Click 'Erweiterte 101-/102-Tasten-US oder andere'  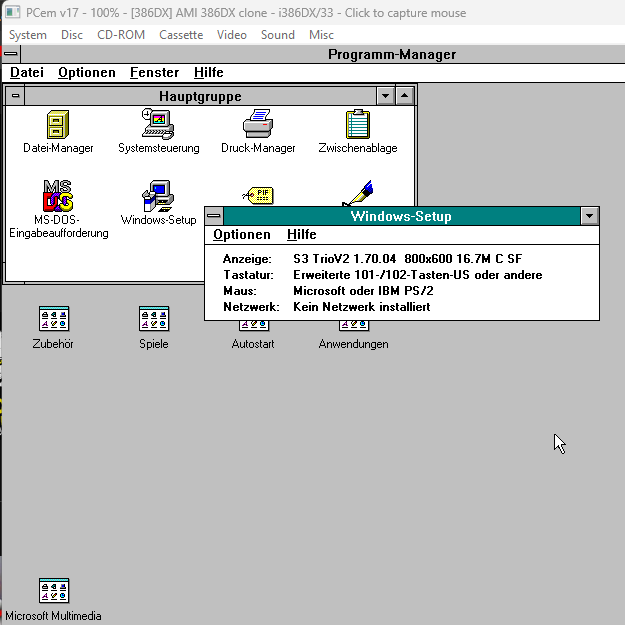click(418, 275)
